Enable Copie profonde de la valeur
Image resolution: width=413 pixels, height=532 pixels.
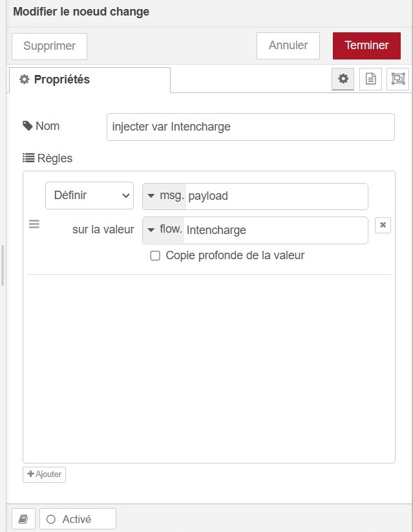[x=155, y=255]
